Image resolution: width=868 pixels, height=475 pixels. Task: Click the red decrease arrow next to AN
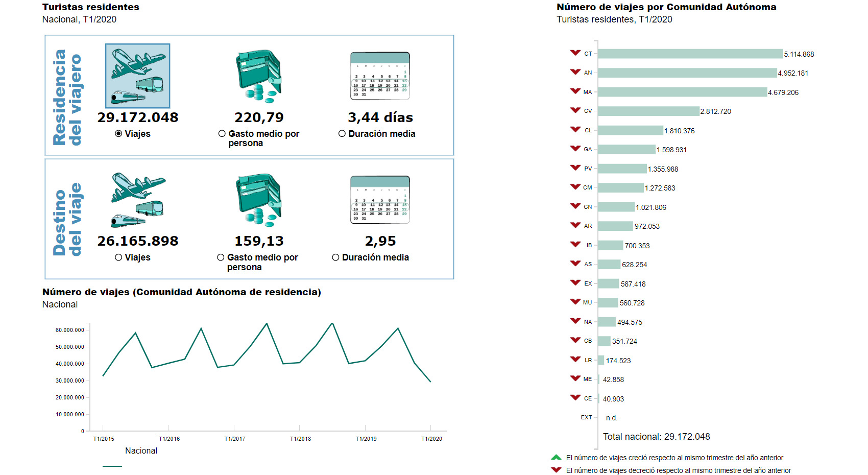(x=575, y=72)
